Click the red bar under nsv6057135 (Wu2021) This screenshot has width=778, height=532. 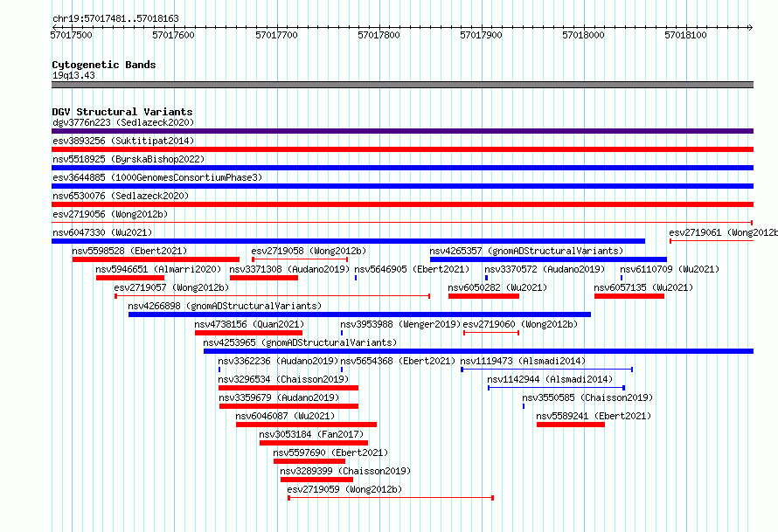click(629, 296)
